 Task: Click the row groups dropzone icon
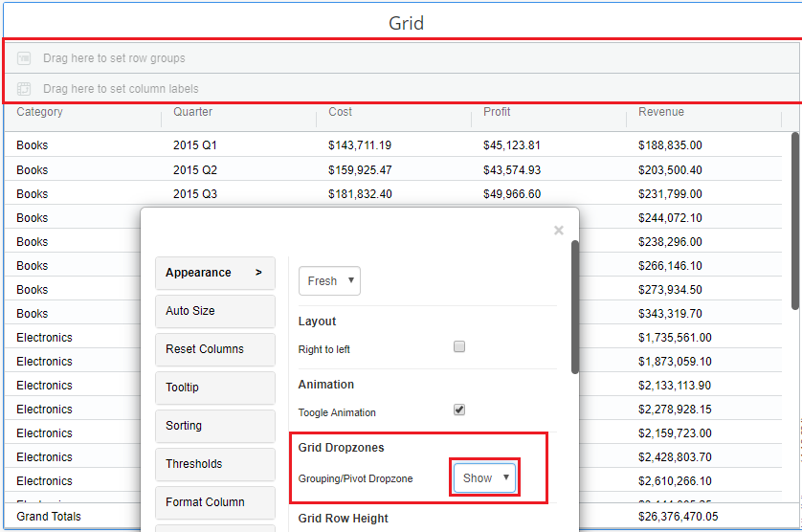(24, 58)
